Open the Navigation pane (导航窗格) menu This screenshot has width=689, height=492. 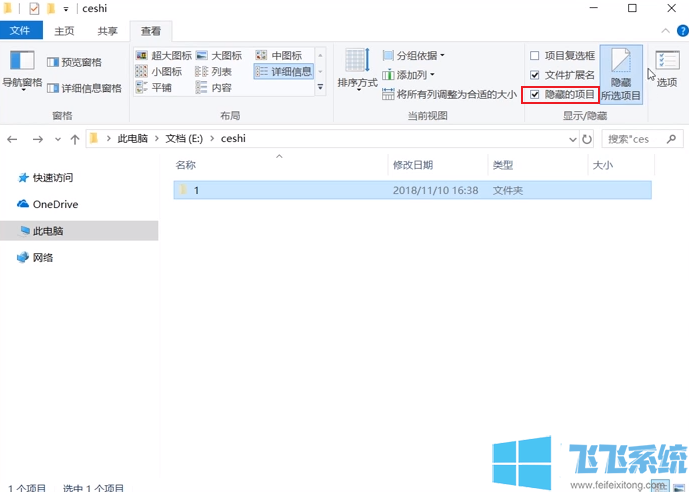[22, 70]
